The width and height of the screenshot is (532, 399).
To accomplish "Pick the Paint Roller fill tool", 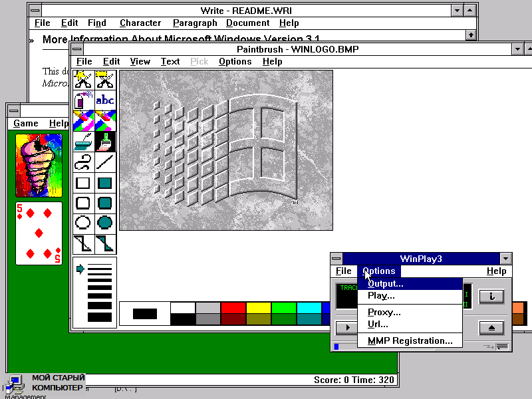I will [83, 142].
